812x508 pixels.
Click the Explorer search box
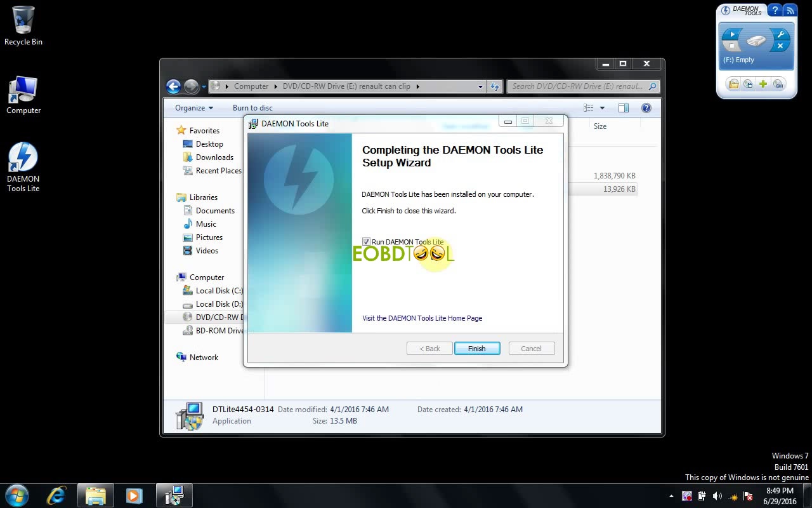pyautogui.click(x=583, y=86)
